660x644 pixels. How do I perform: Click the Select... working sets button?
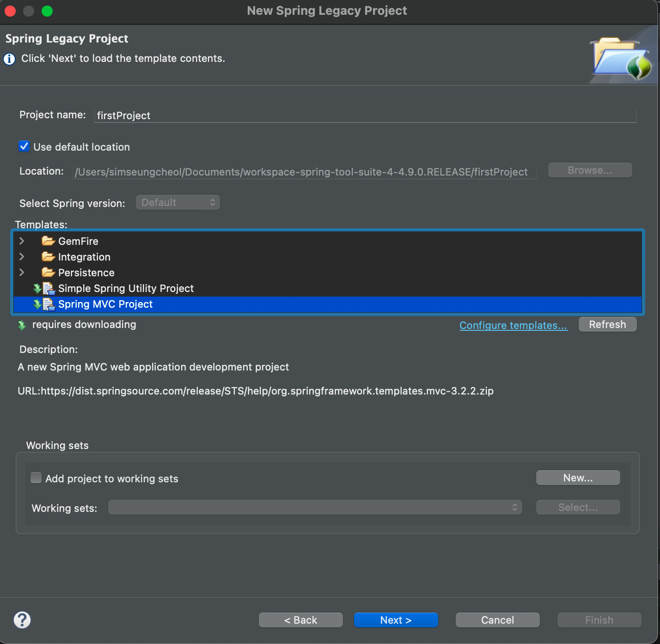tap(578, 507)
